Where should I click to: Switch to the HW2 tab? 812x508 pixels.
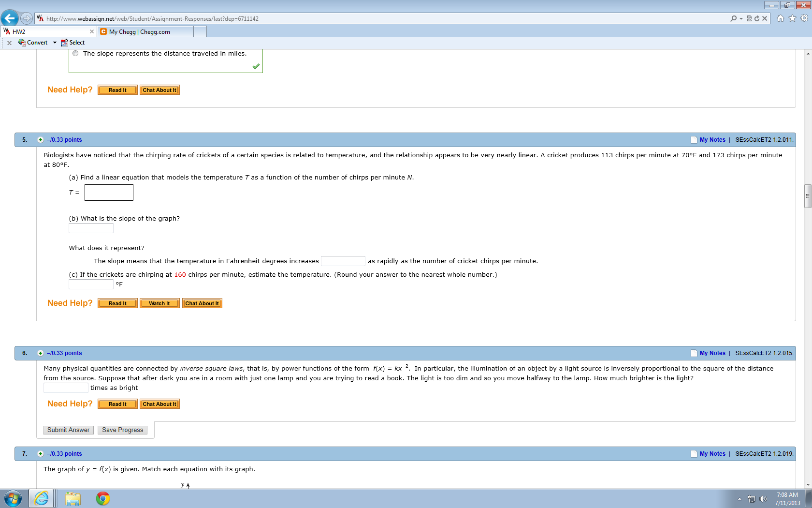(x=43, y=30)
